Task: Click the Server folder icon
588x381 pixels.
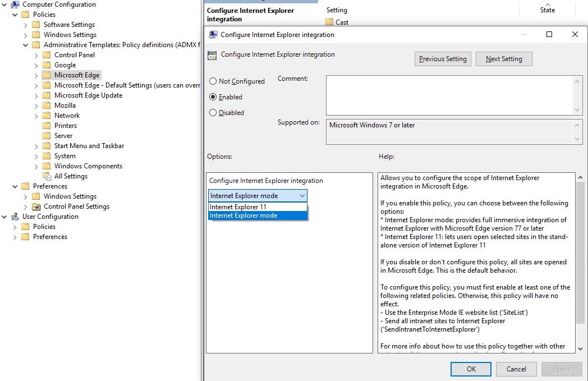Action: pyautogui.click(x=47, y=136)
